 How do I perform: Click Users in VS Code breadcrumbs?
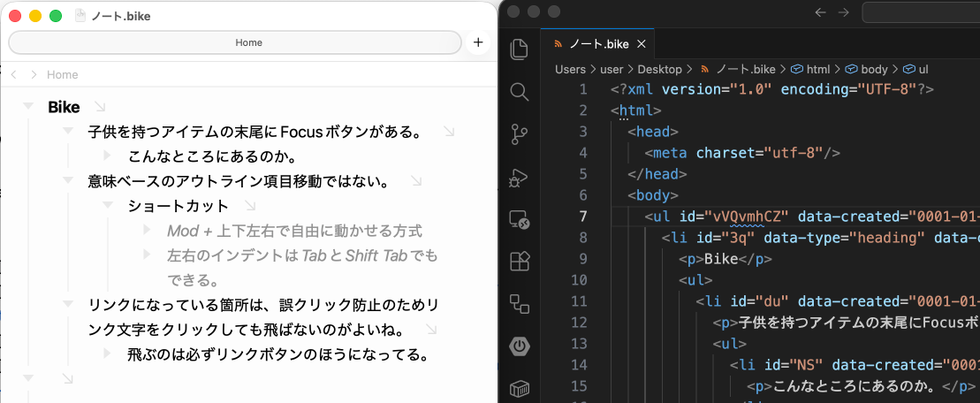pyautogui.click(x=570, y=69)
